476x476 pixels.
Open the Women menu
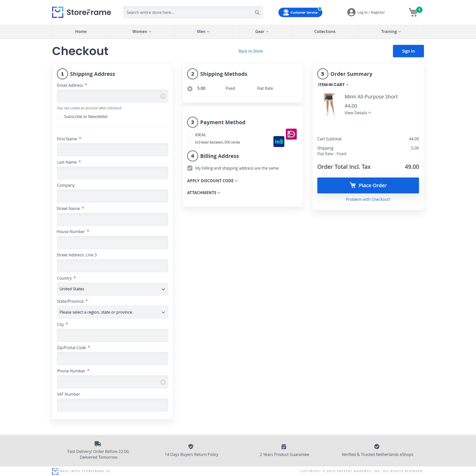141,31
